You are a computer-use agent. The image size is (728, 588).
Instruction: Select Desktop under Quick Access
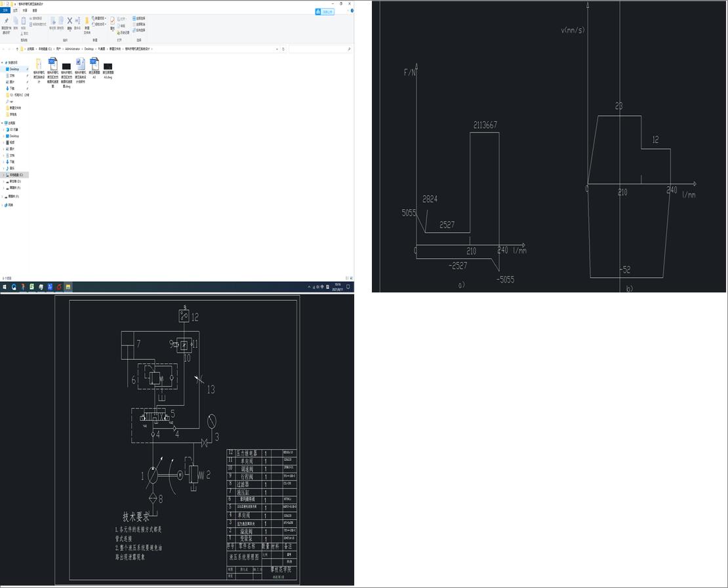pyautogui.click(x=14, y=69)
